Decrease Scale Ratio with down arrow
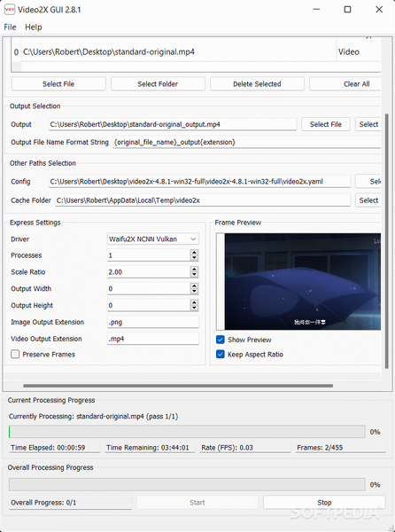The width and height of the screenshot is (395, 532). [x=194, y=275]
